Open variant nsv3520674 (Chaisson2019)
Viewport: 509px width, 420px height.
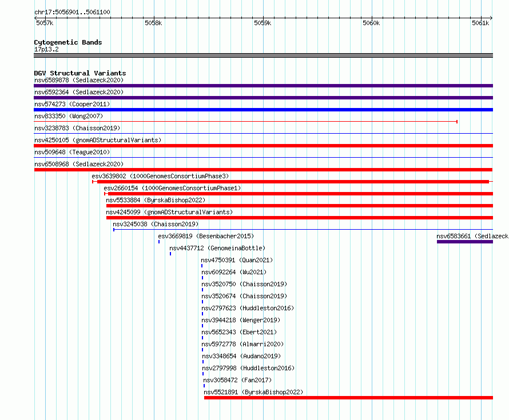point(244,296)
